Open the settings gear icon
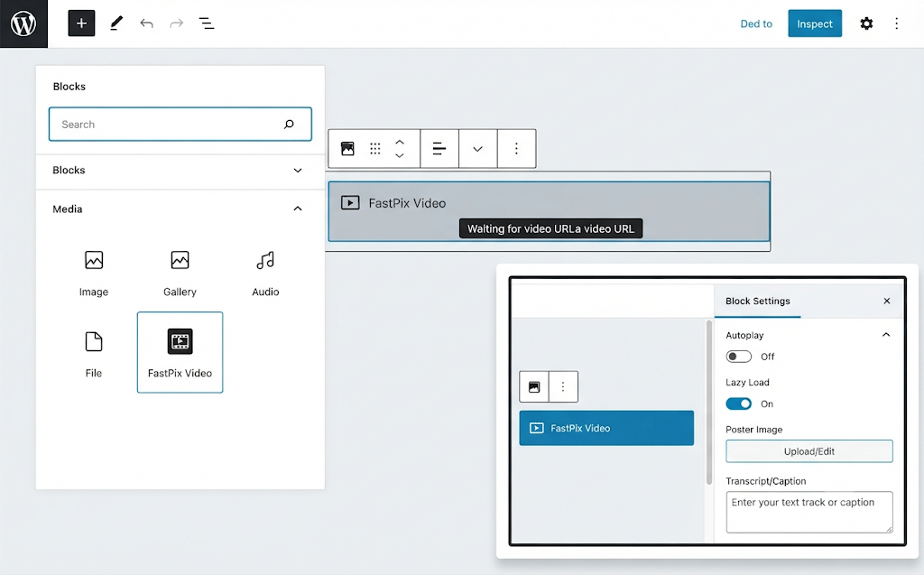This screenshot has width=924, height=575. pyautogui.click(x=865, y=23)
